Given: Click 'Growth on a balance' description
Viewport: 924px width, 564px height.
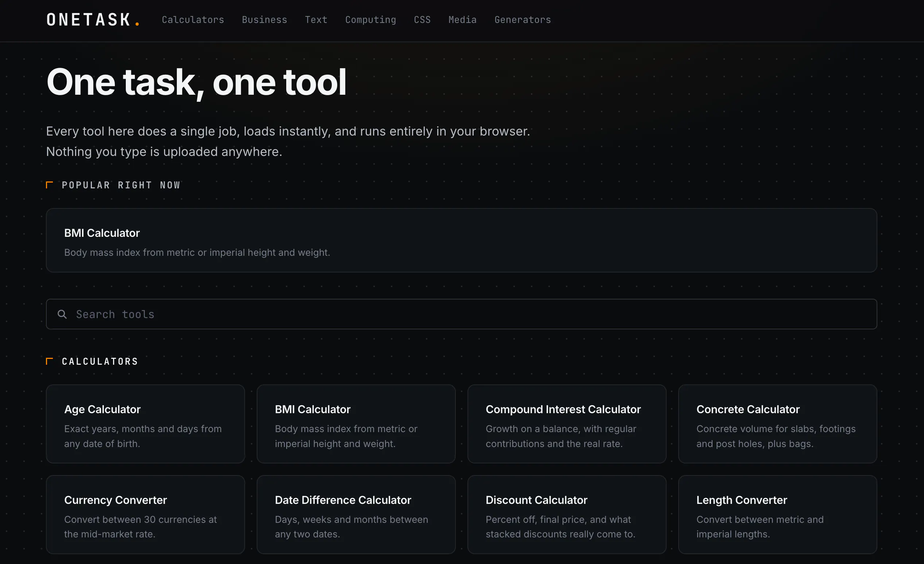Looking at the screenshot, I should click(560, 436).
